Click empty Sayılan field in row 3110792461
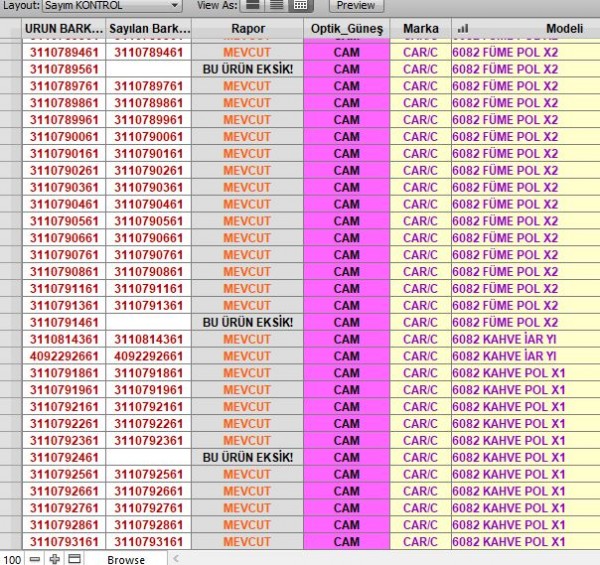Screen dimensions: 600x565 [149, 457]
